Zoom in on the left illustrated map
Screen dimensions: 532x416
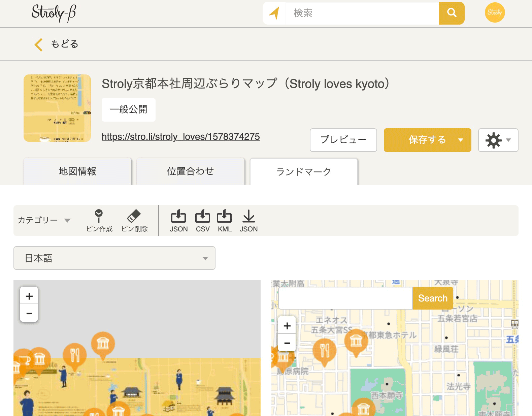click(29, 296)
